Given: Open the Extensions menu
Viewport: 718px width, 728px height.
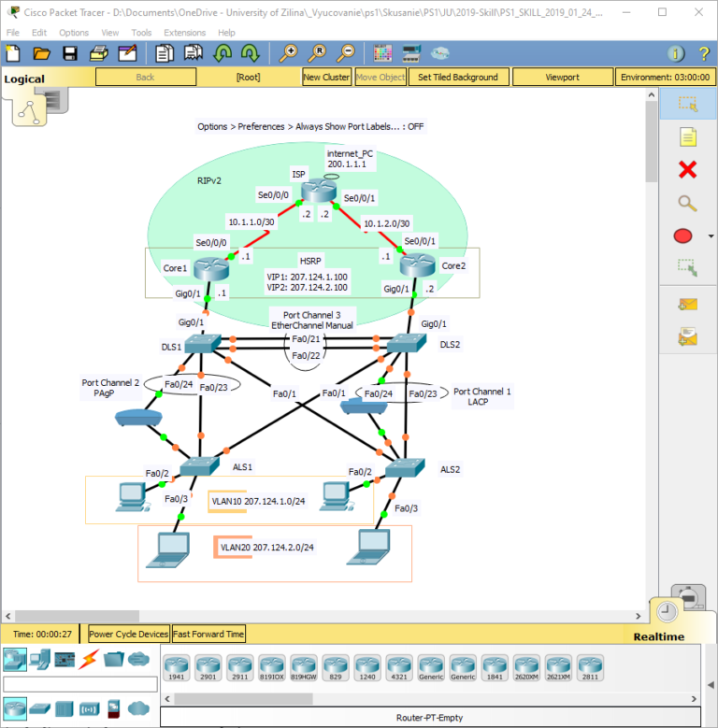Looking at the screenshot, I should pos(184,32).
